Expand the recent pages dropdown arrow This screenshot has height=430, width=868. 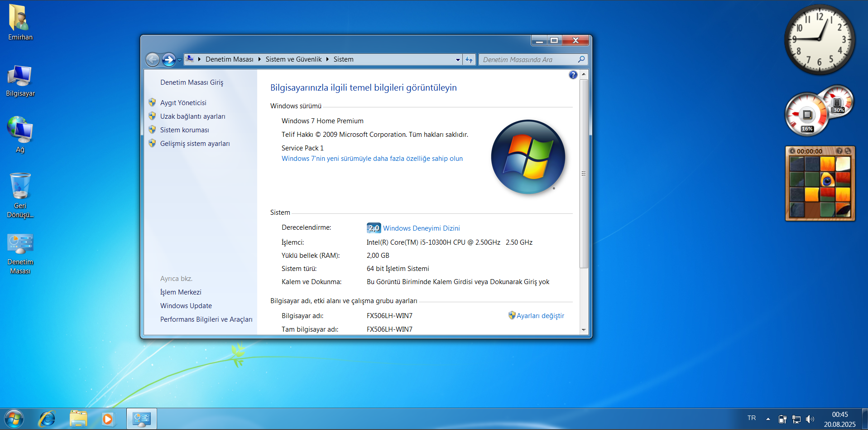[180, 60]
